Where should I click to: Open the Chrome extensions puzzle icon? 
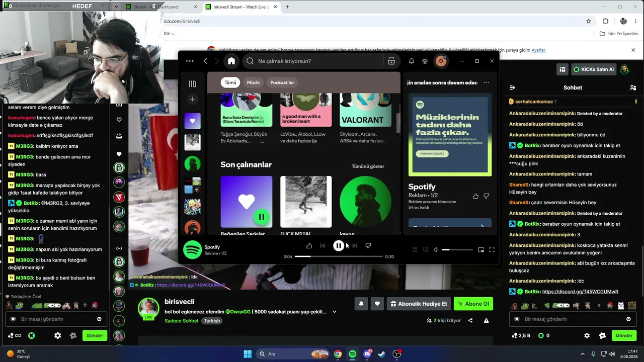[605, 21]
